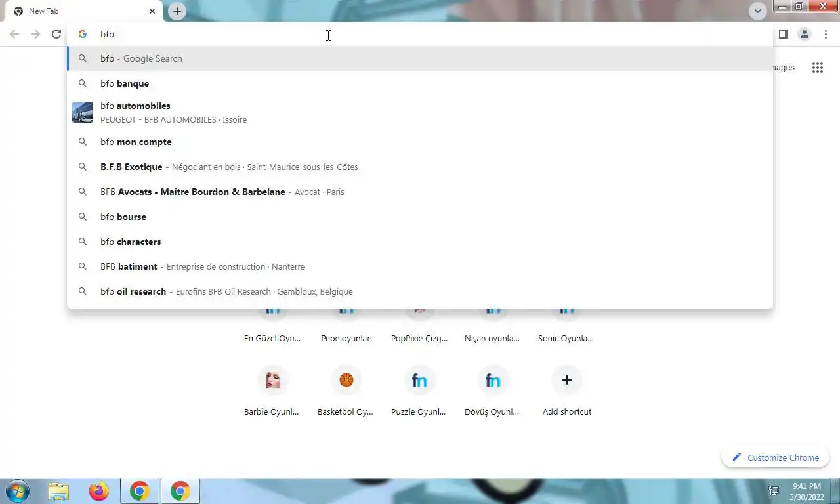Launch Firefox from the taskbar

click(99, 491)
